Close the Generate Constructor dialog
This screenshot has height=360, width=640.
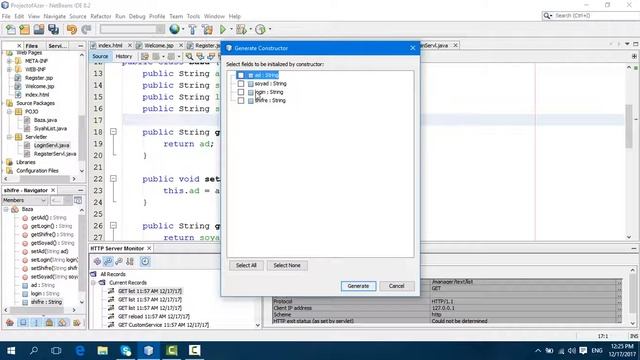pyautogui.click(x=413, y=48)
